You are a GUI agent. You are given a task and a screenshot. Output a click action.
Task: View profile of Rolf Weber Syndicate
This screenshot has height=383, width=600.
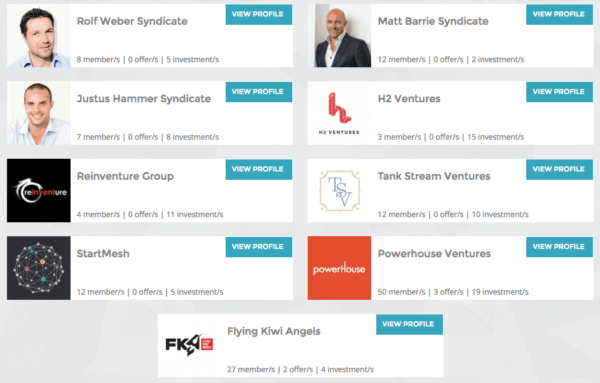[x=259, y=15]
